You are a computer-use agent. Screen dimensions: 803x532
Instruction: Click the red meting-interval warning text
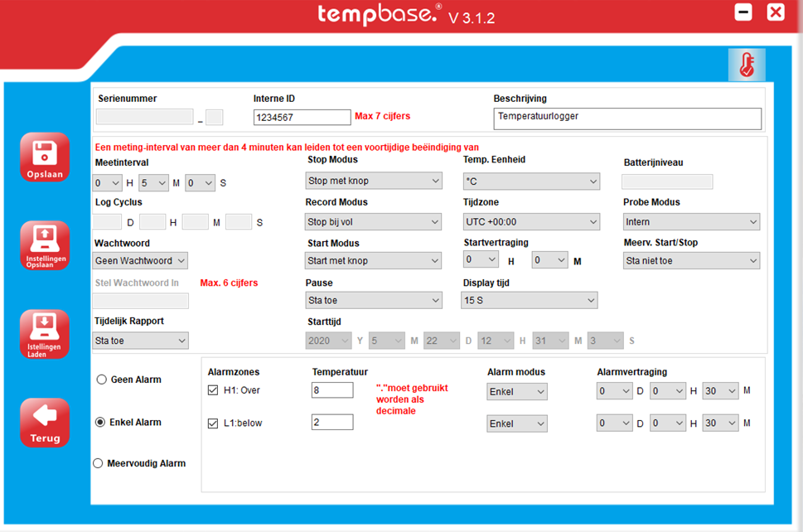[x=287, y=148]
